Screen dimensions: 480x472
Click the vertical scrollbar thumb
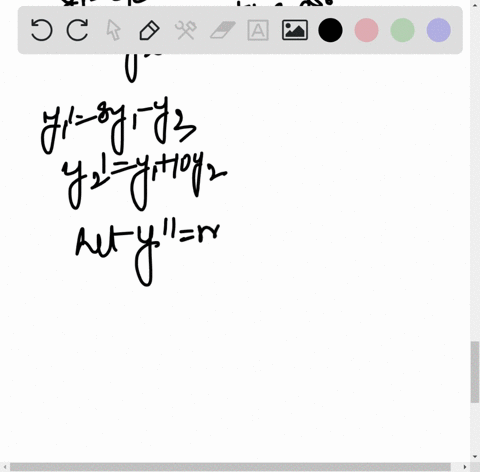475,372
